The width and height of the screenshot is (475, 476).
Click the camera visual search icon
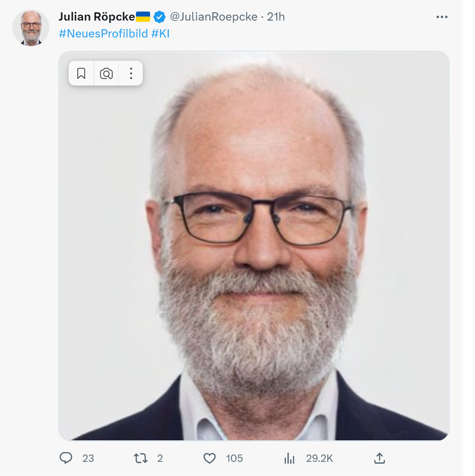click(x=106, y=73)
